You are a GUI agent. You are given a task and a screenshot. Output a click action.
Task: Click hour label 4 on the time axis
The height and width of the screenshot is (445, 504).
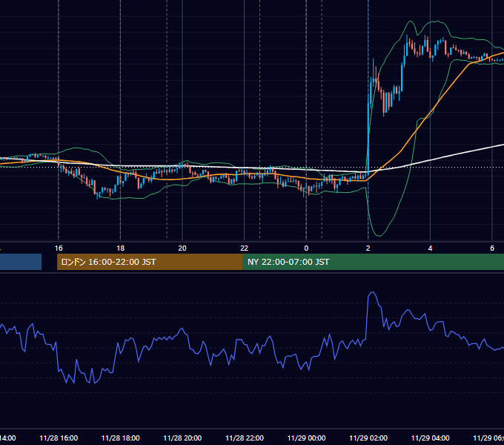(x=430, y=248)
